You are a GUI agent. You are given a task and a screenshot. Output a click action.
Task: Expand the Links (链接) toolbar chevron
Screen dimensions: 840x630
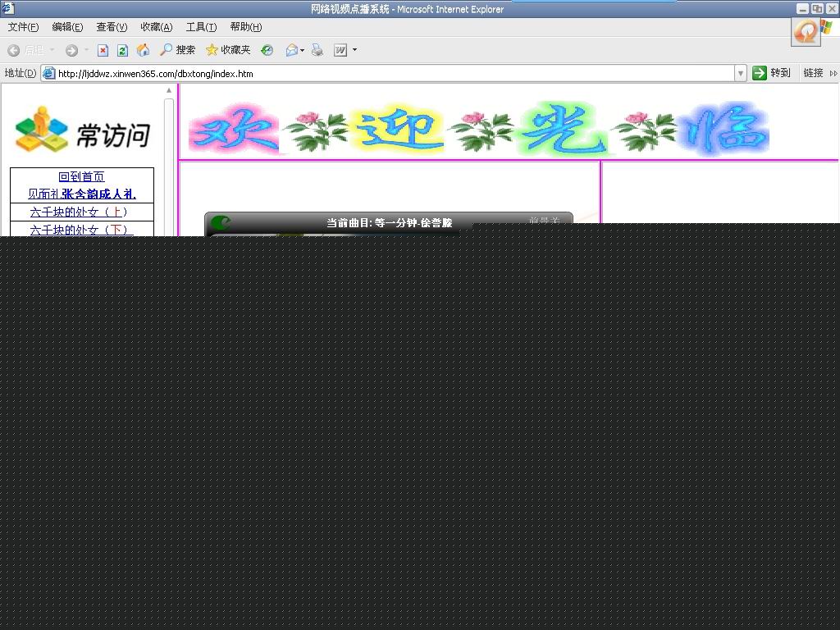[x=833, y=73]
